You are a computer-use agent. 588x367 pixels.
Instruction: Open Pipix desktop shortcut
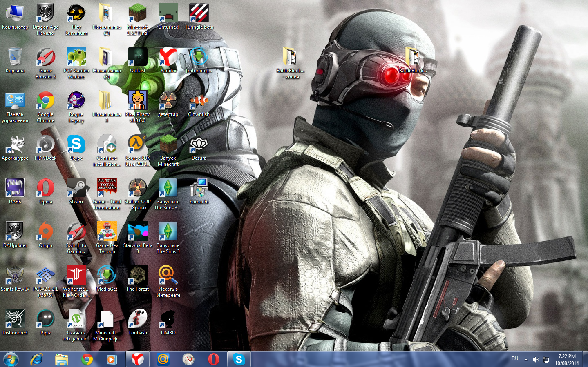(x=45, y=322)
